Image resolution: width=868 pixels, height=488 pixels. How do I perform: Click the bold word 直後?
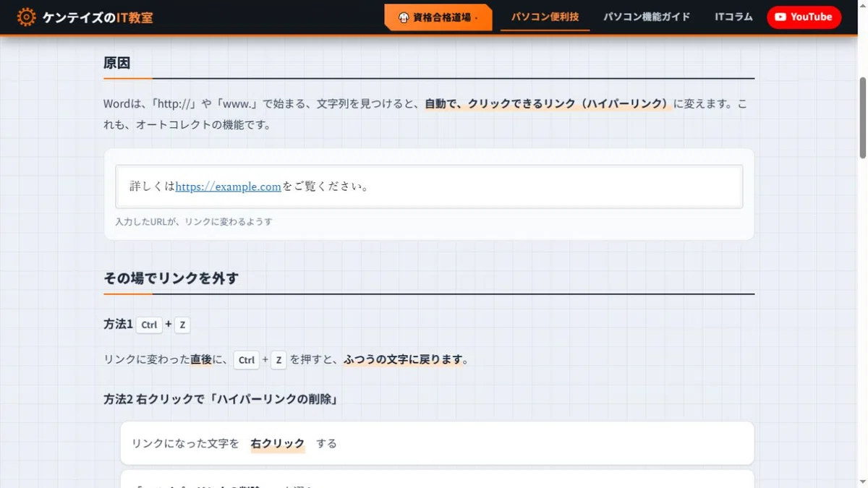(201, 359)
